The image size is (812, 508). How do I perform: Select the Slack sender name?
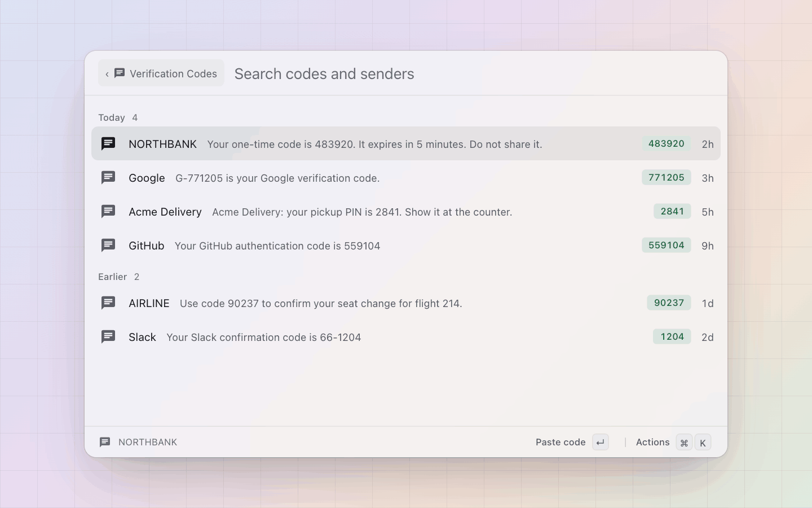pyautogui.click(x=142, y=337)
